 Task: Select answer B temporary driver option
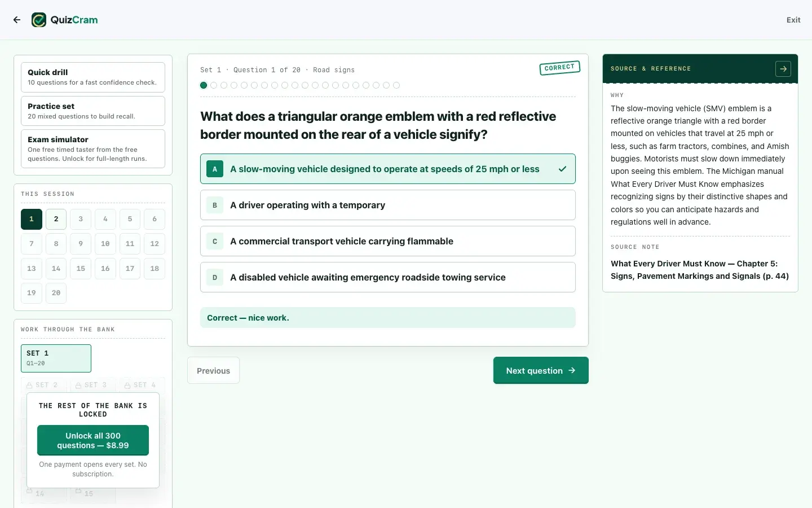(388, 205)
